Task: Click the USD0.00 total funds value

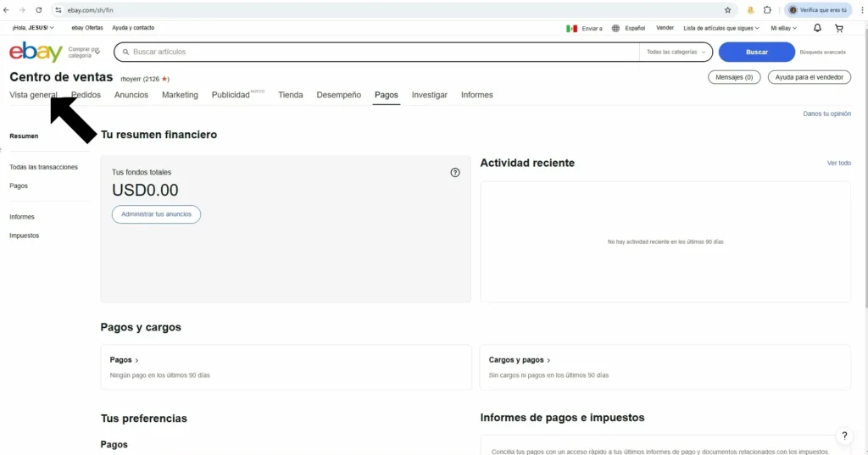Action: pyautogui.click(x=145, y=190)
